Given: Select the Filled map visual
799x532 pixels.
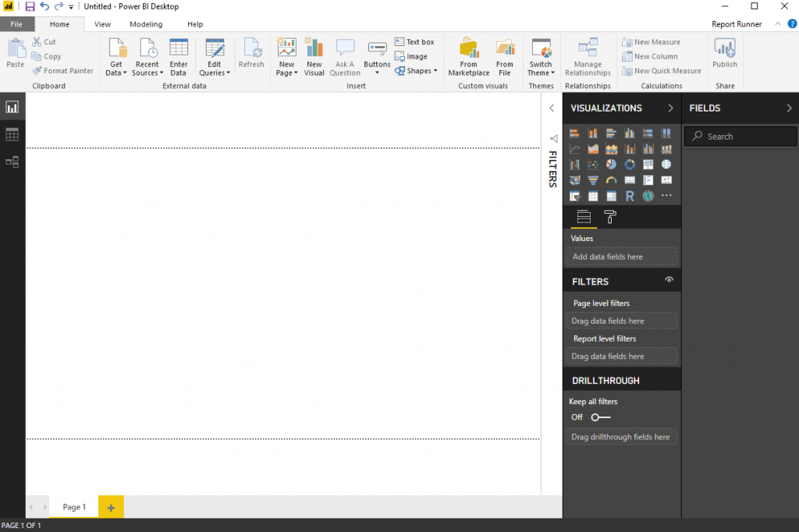Looking at the screenshot, I should 574,180.
